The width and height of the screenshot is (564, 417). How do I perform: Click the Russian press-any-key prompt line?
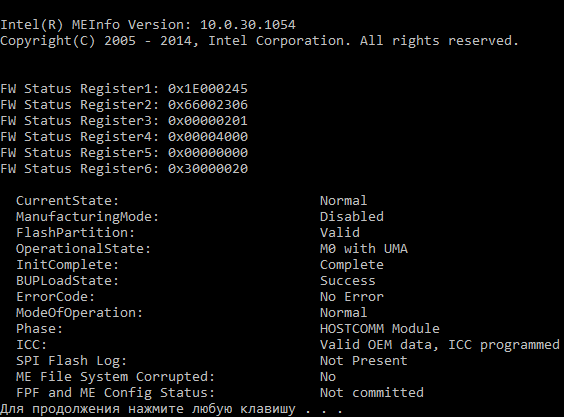[171, 409]
